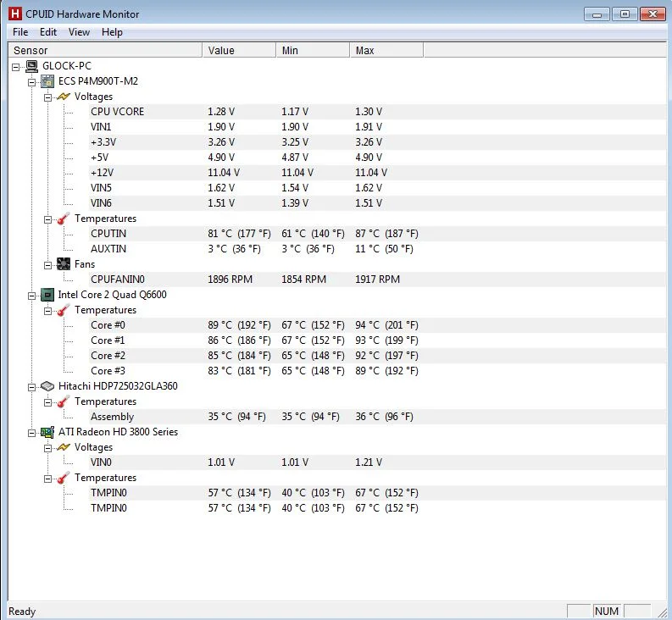The width and height of the screenshot is (672, 620).
Task: Click the motherboard Voltages lightning icon
Action: point(64,97)
